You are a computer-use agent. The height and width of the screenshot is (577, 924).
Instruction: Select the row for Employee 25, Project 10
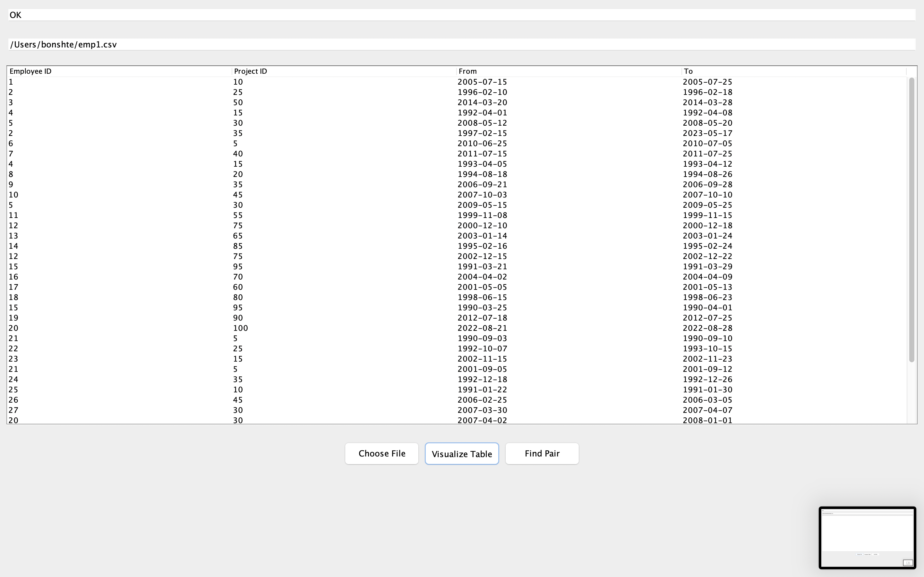(229, 389)
